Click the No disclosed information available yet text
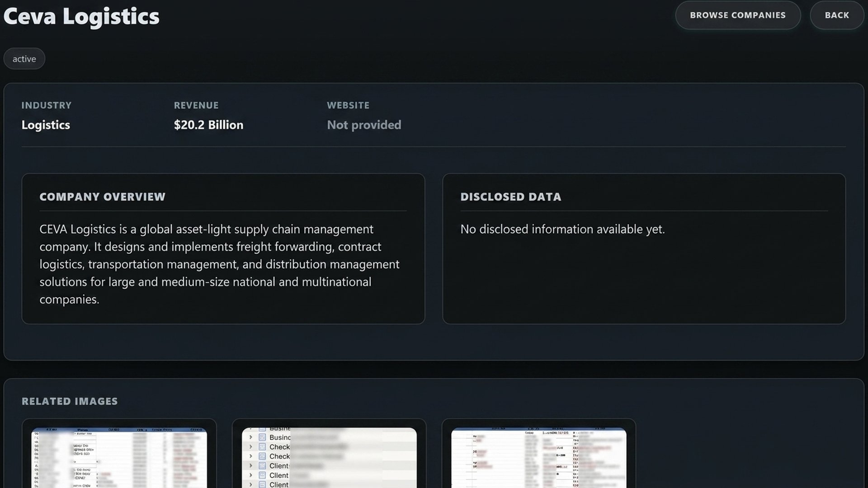This screenshot has width=868, height=488. coord(562,229)
